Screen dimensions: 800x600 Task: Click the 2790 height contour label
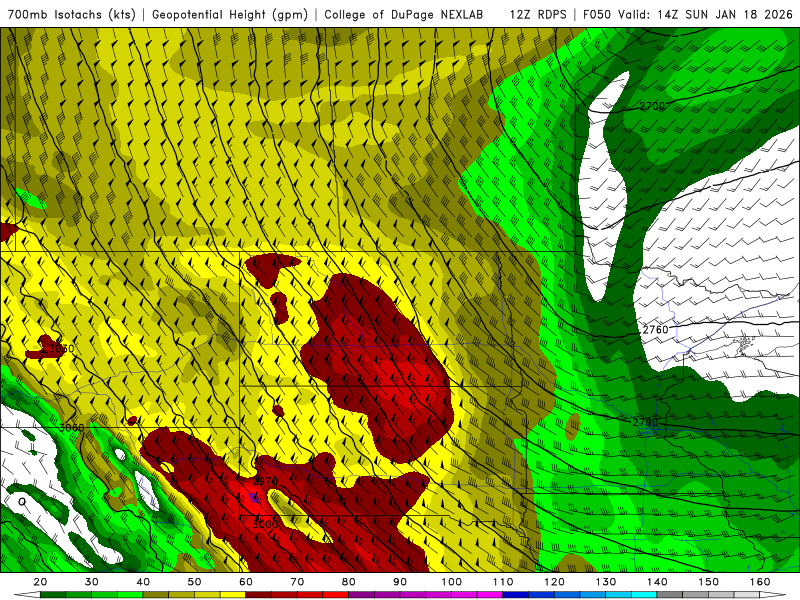tap(645, 422)
